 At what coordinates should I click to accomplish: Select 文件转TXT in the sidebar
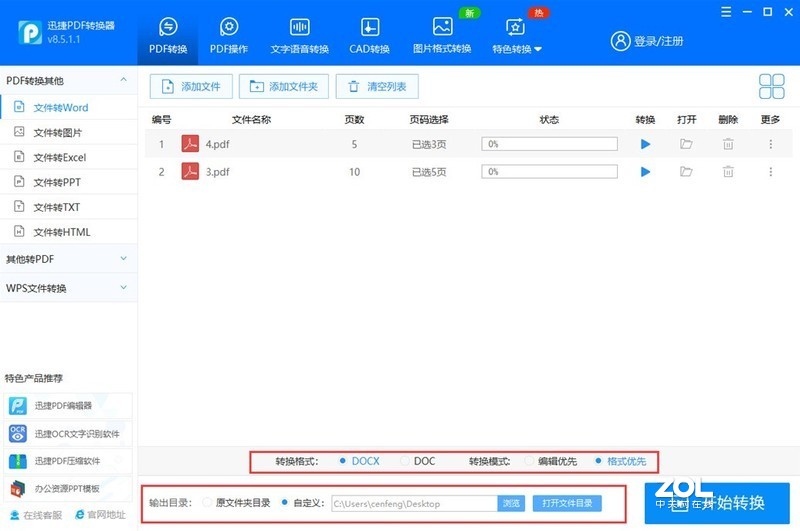click(x=69, y=207)
